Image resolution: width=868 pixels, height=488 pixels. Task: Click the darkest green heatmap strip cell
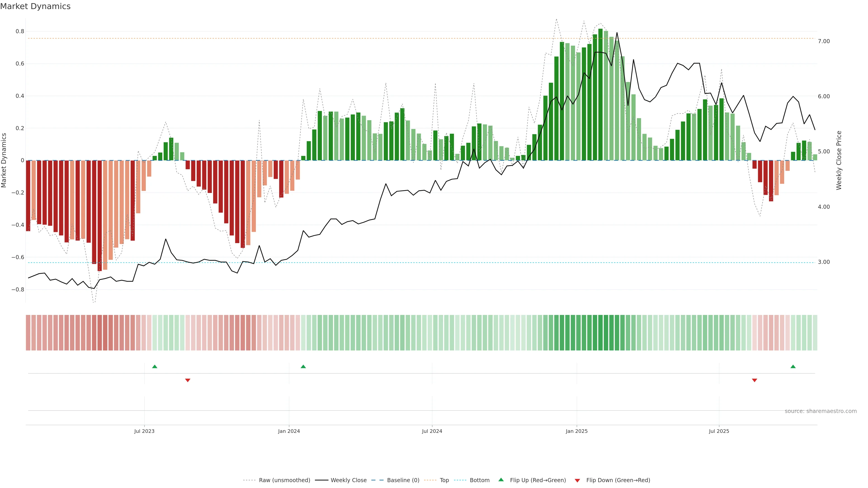[600, 332]
